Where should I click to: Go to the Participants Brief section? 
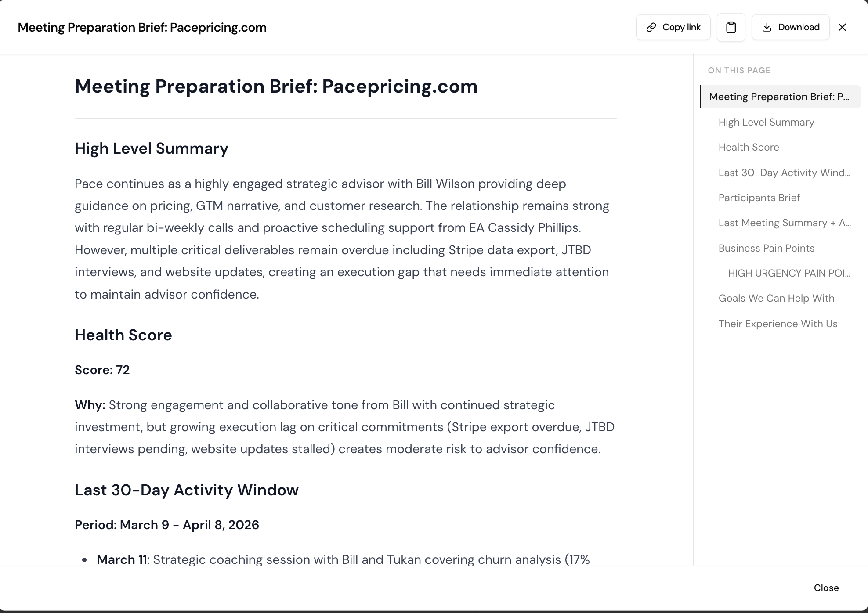(759, 198)
